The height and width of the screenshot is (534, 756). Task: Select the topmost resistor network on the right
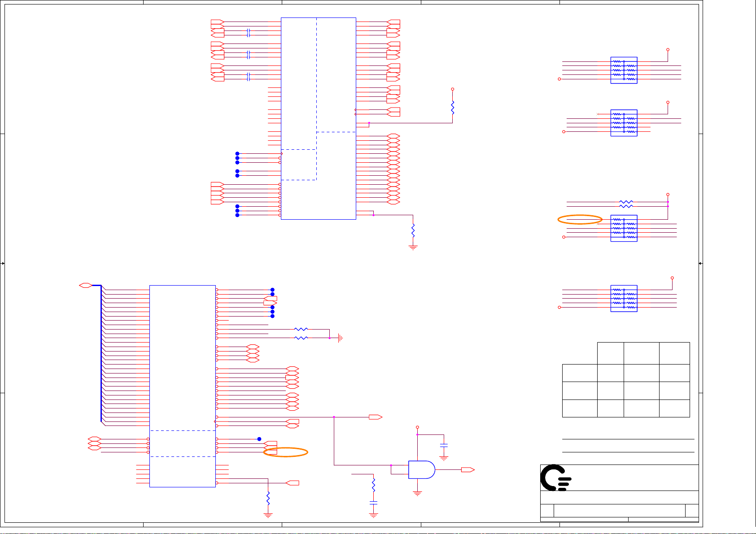[x=624, y=70]
